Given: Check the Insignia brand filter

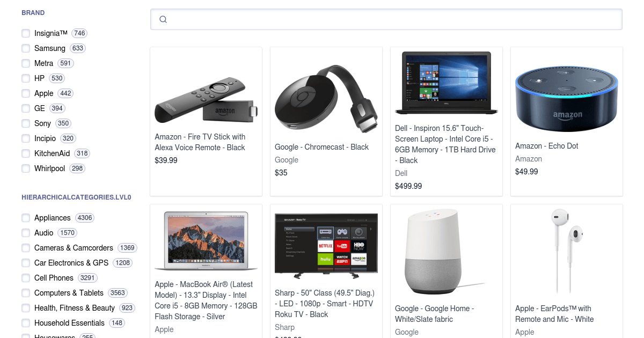Looking at the screenshot, I should (x=26, y=33).
